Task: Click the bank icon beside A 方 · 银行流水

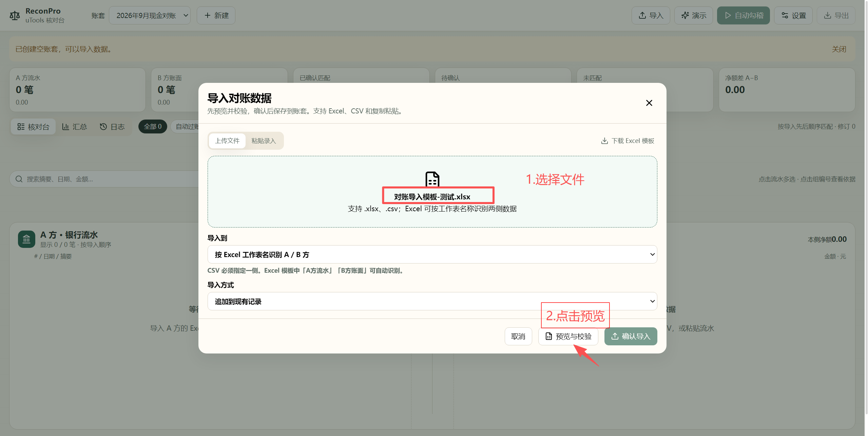Action: coord(26,239)
